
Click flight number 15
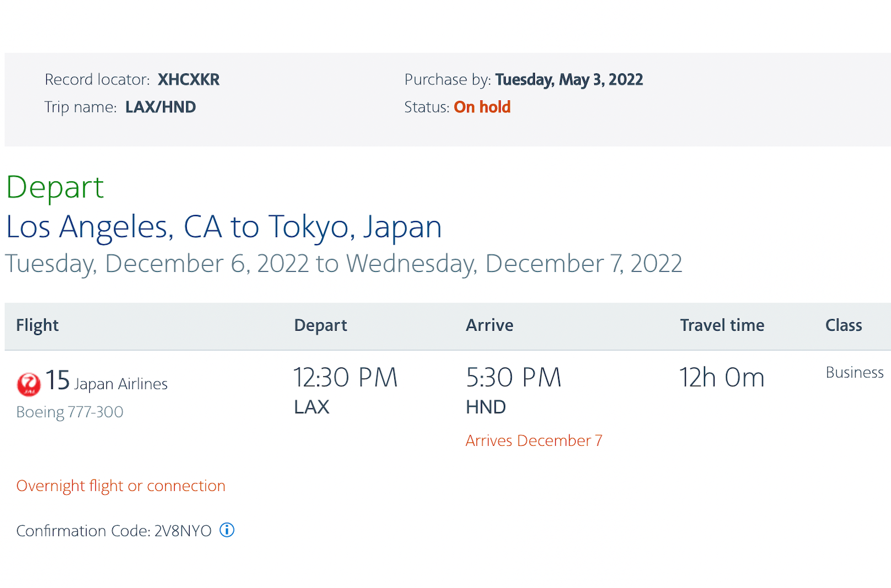(57, 380)
